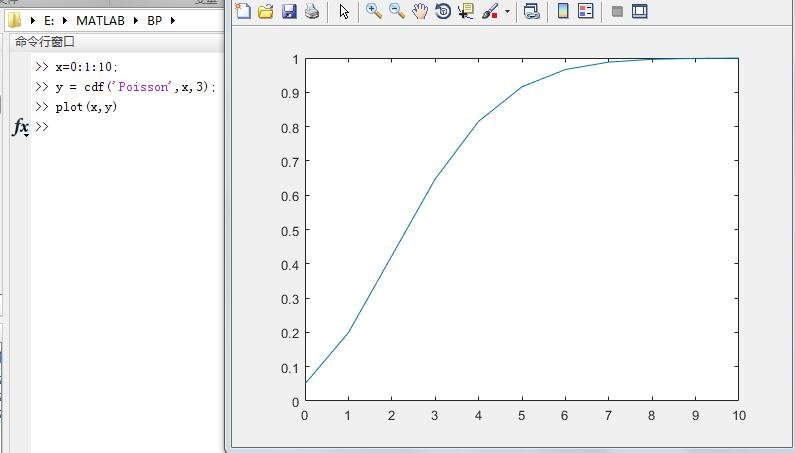The image size is (795, 453).
Task: Save the figure using floppy disk icon
Action: tap(289, 11)
